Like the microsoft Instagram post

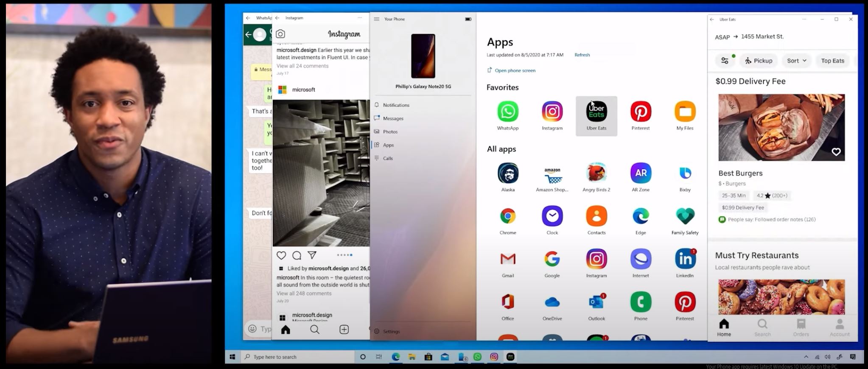(281, 255)
